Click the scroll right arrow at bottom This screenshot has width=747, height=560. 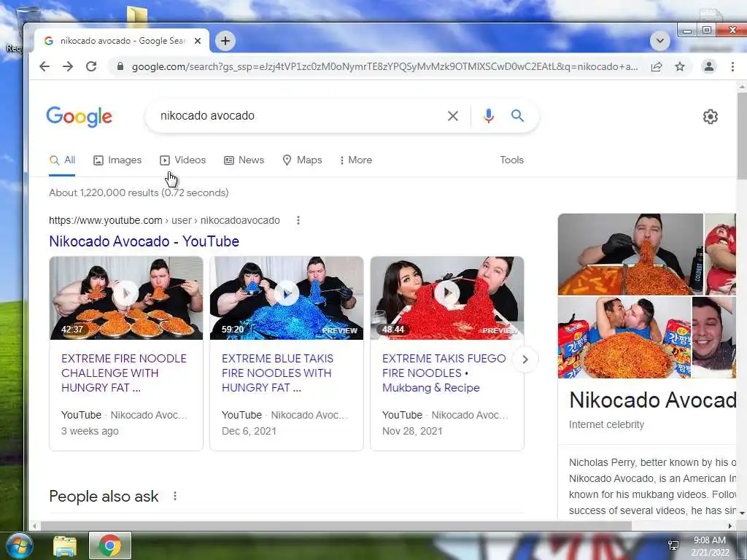[730, 526]
